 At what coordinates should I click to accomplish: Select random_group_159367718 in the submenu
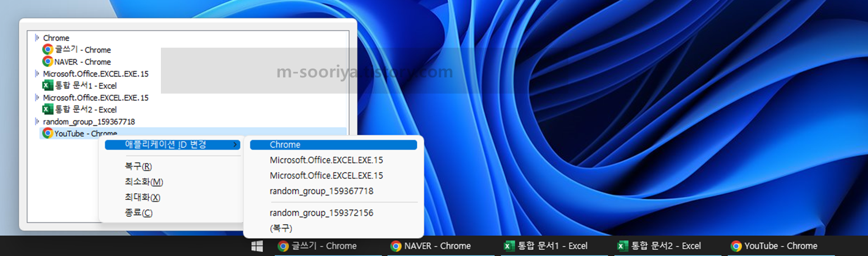pyautogui.click(x=333, y=191)
